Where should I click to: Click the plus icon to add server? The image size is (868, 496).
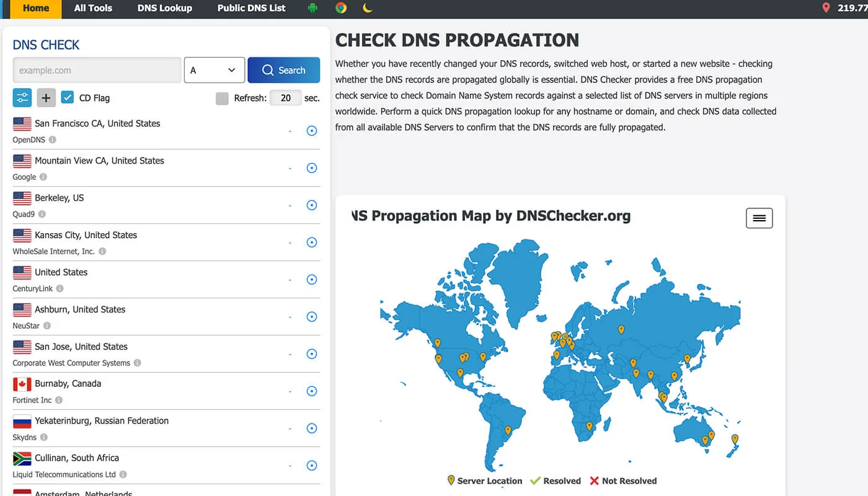click(x=46, y=97)
